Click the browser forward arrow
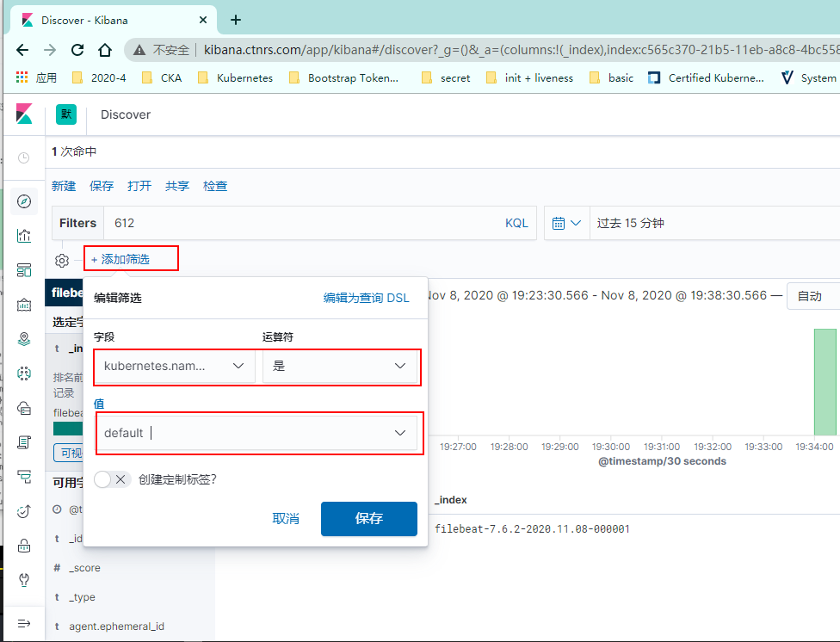The height and width of the screenshot is (642, 840). pos(50,50)
